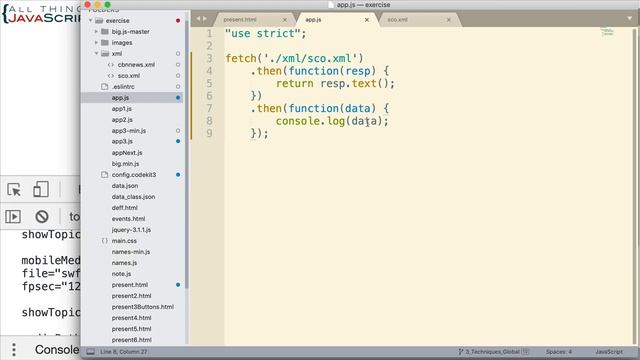Open appNext.js from the file list

coord(127,153)
